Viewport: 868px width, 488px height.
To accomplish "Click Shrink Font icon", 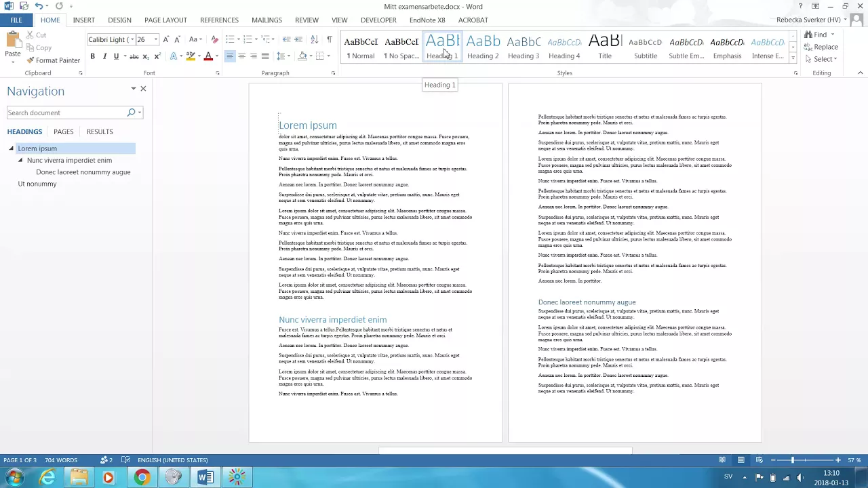I will 178,39.
